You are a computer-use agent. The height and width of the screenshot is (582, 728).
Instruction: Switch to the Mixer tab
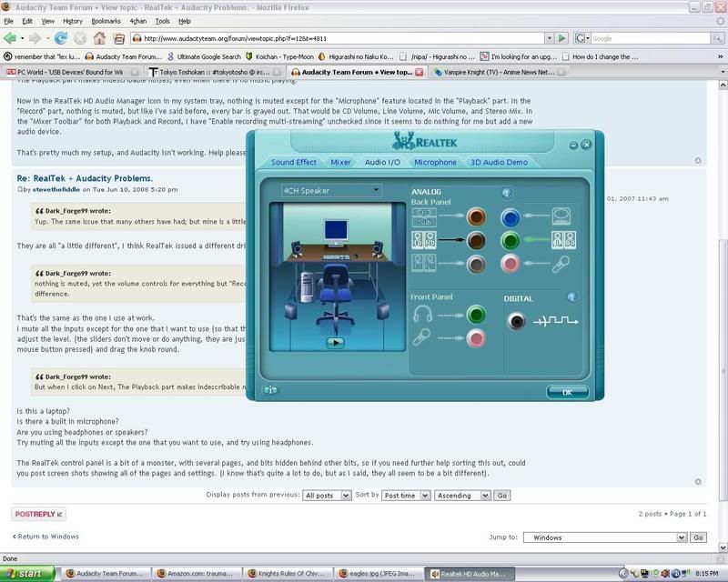point(340,162)
